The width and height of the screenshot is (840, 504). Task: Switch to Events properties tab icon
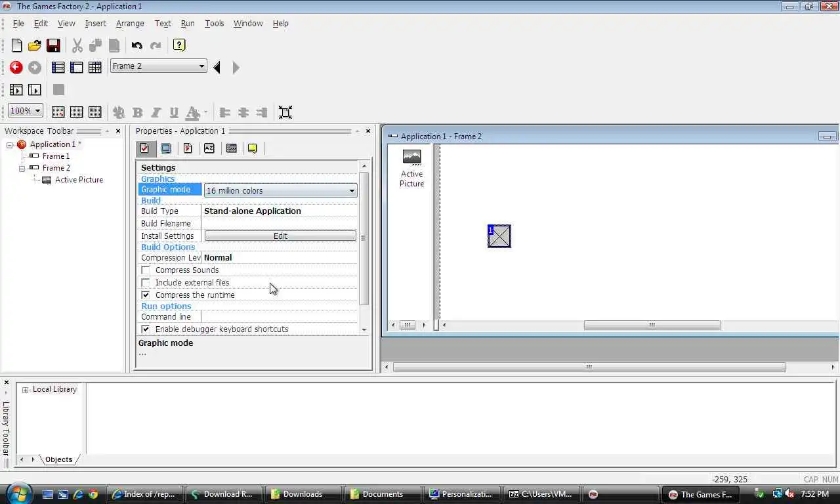point(231,148)
